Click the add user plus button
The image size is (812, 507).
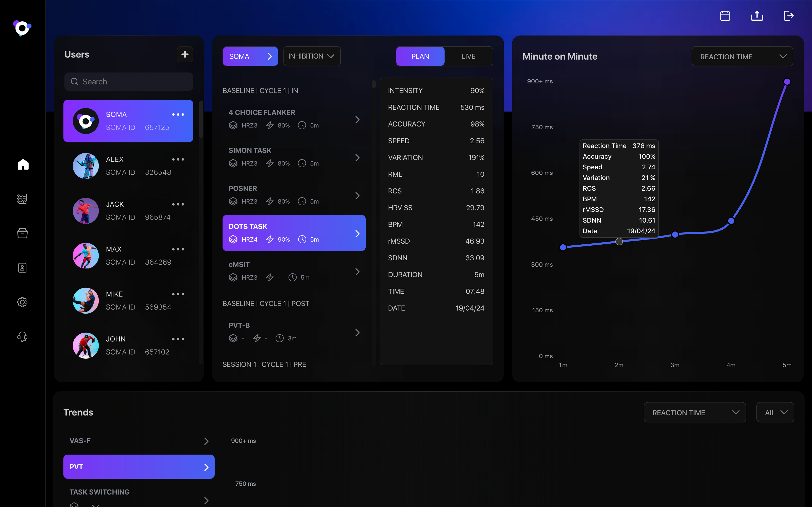pos(184,54)
